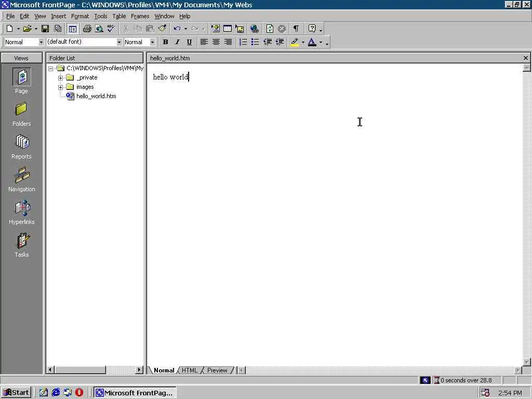Toggle Bold formatting
The width and height of the screenshot is (532, 399).
(165, 42)
